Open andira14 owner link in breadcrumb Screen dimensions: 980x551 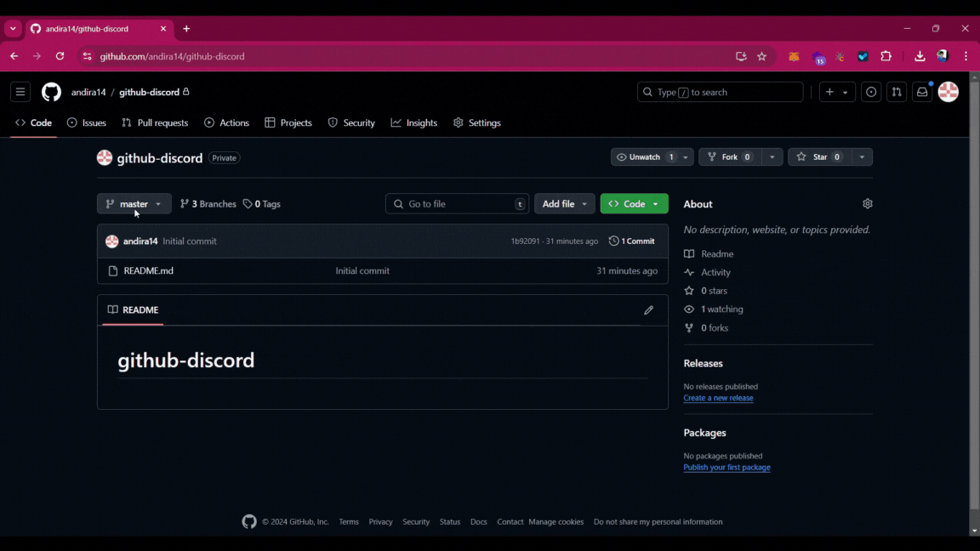tap(88, 92)
